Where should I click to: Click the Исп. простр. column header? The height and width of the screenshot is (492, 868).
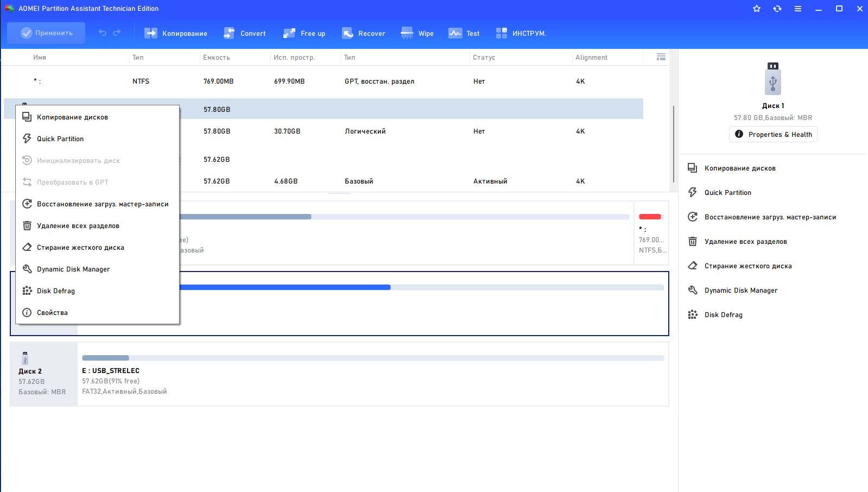294,57
